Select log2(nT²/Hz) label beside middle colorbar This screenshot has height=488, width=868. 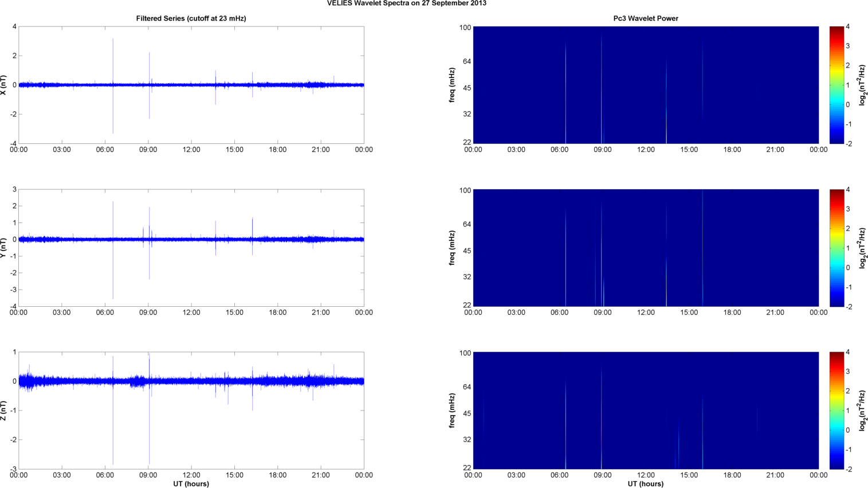[862, 248]
